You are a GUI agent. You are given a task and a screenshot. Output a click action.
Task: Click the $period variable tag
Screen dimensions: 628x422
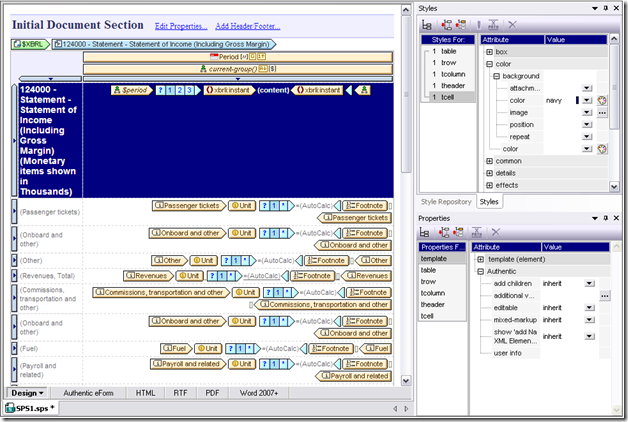(x=131, y=90)
